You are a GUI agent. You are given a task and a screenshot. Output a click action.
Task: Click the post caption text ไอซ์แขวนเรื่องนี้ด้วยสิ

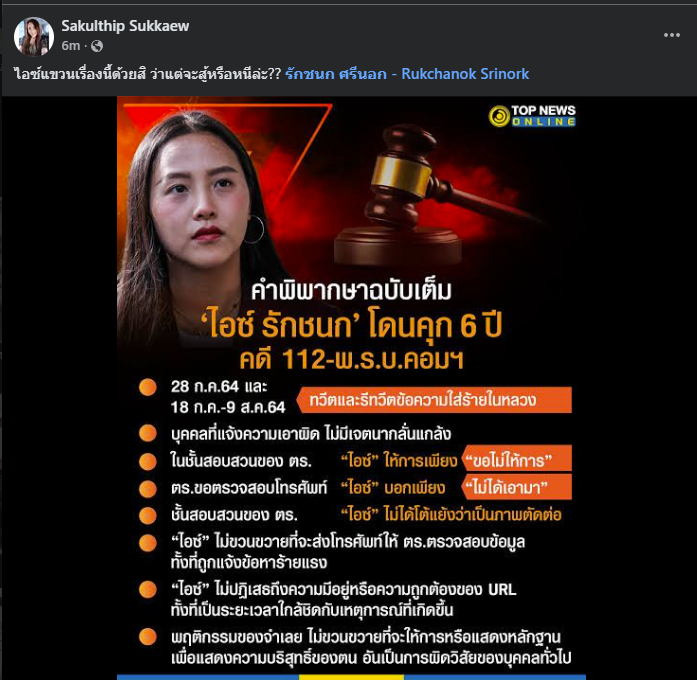(x=80, y=74)
